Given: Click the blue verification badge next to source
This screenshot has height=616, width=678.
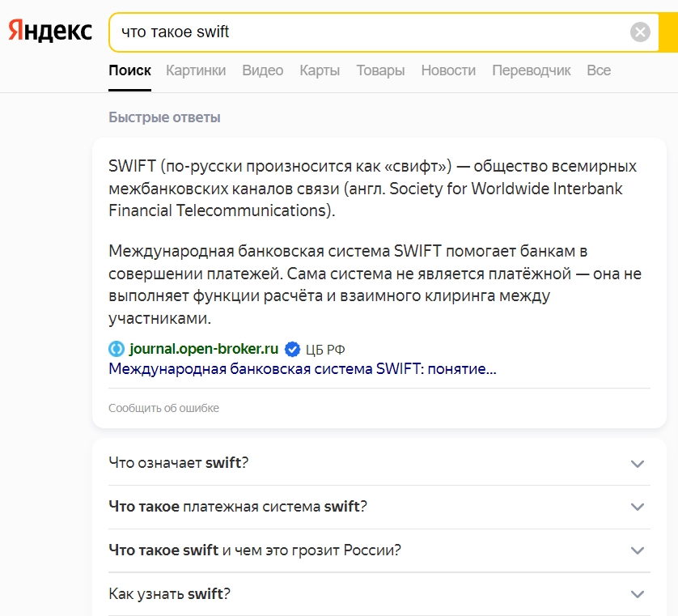Looking at the screenshot, I should [x=290, y=349].
